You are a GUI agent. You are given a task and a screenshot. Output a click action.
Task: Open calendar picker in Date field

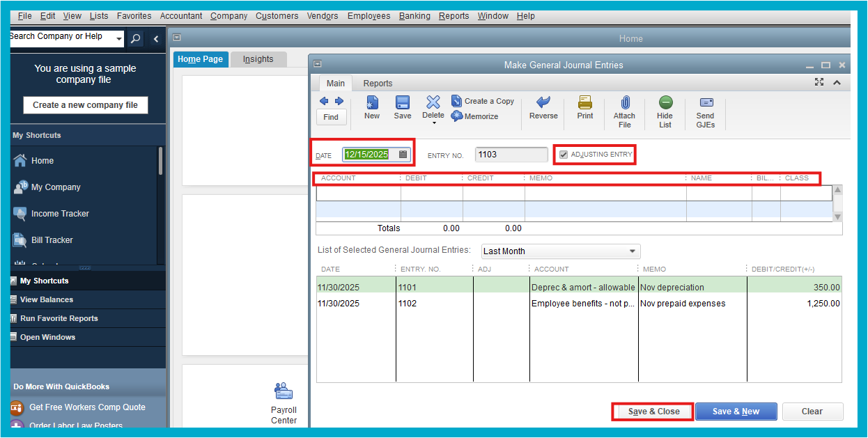point(403,155)
